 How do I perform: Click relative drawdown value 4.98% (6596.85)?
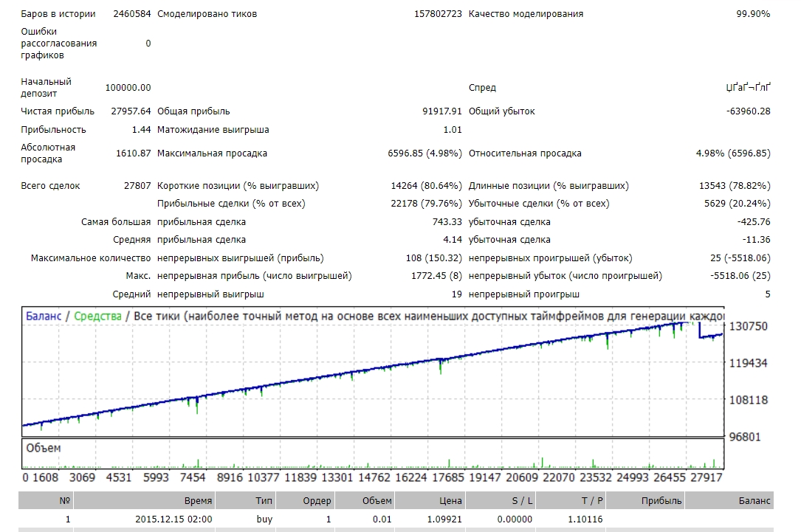click(x=733, y=153)
